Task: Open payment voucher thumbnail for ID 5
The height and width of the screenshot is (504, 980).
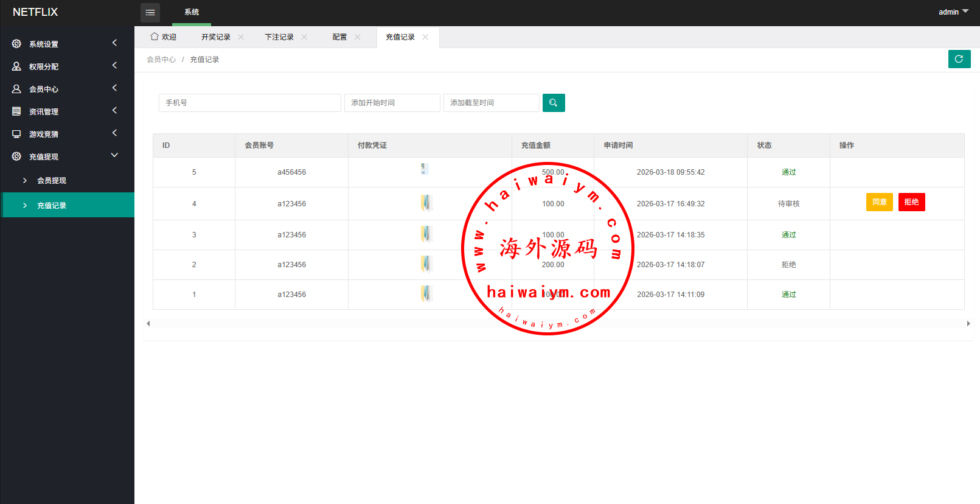Action: [425, 169]
